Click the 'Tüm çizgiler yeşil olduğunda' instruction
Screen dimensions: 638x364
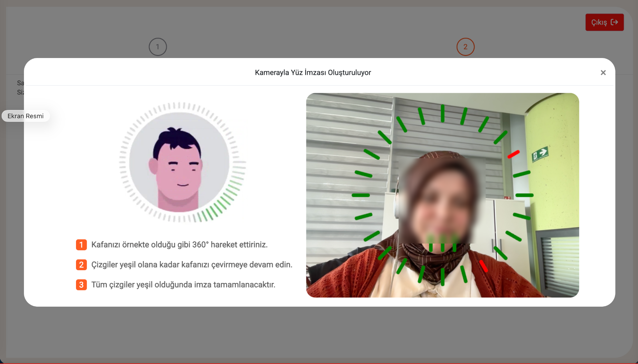(x=183, y=285)
